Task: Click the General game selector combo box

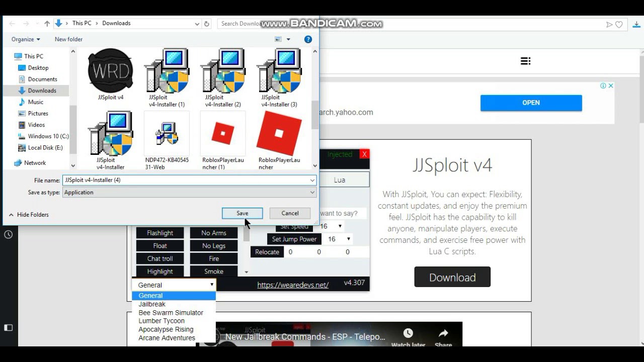Action: [174, 285]
